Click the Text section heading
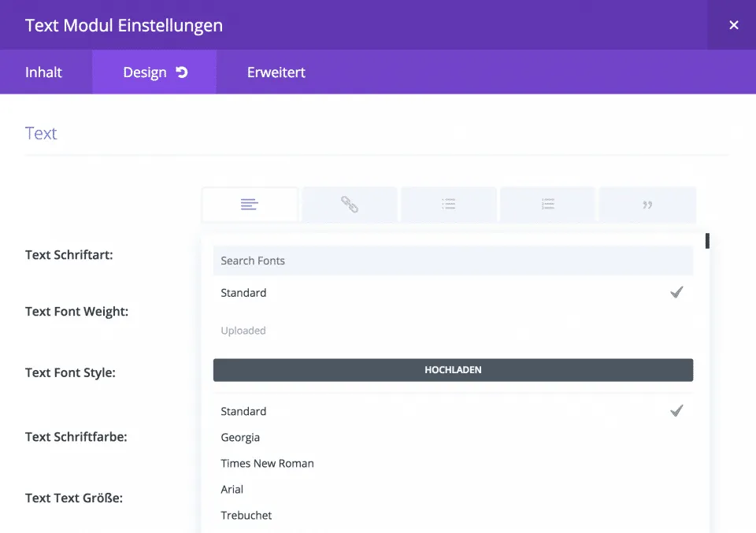The width and height of the screenshot is (756, 533). coord(41,133)
